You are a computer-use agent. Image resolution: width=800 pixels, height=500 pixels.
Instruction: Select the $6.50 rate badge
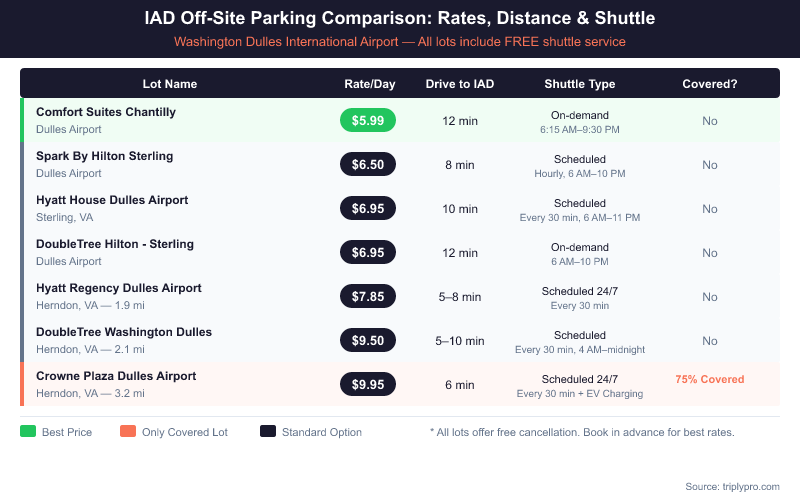pyautogui.click(x=368, y=164)
